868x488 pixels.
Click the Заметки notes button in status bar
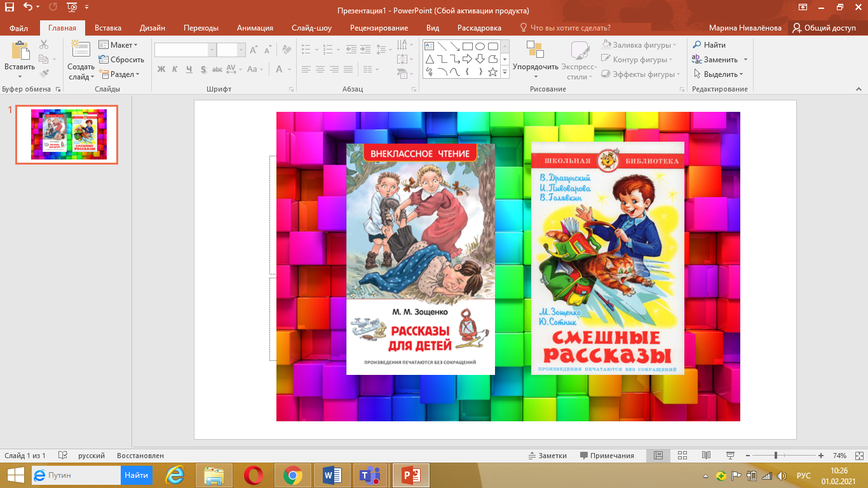(x=548, y=456)
